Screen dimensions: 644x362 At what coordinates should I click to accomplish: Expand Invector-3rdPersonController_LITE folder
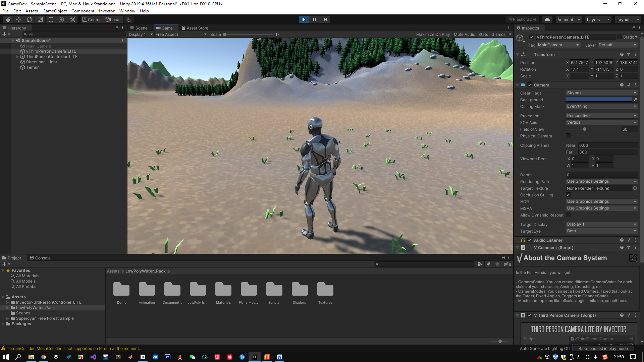coord(8,302)
